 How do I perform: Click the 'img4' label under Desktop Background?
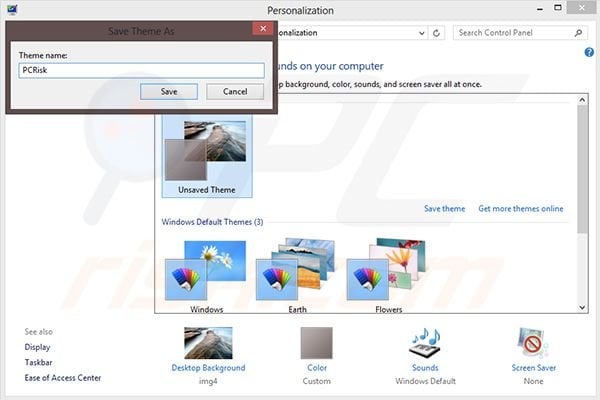pos(208,381)
